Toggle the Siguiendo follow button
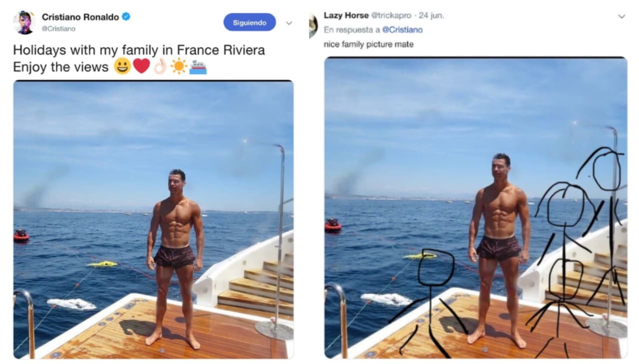 pyautogui.click(x=250, y=22)
